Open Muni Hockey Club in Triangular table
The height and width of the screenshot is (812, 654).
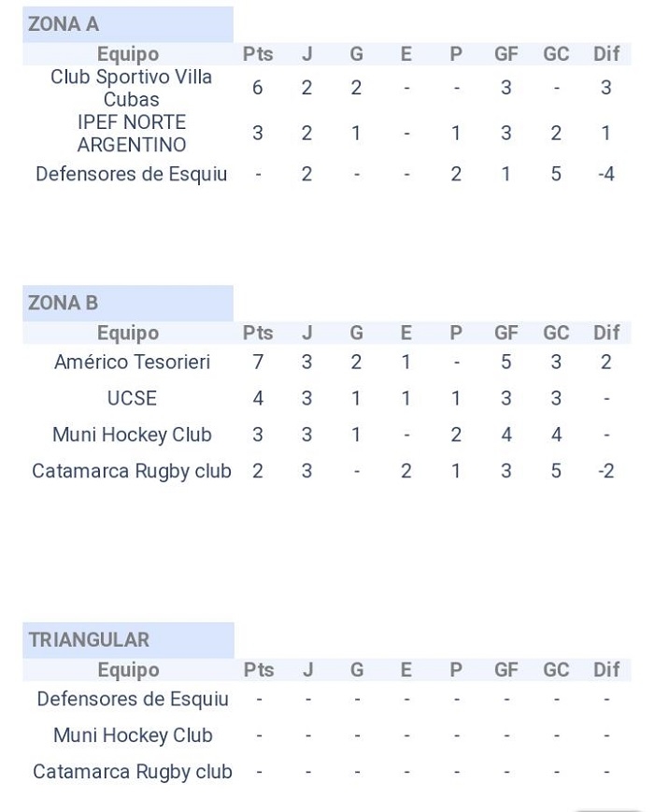(132, 735)
